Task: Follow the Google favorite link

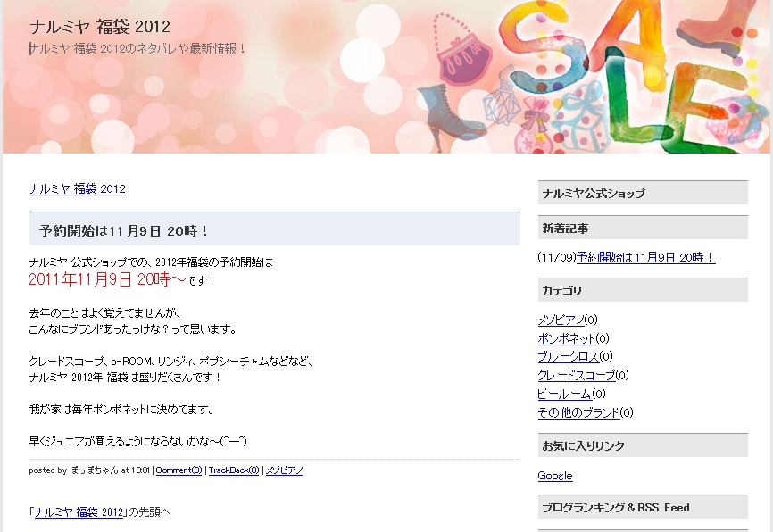Action: [555, 476]
